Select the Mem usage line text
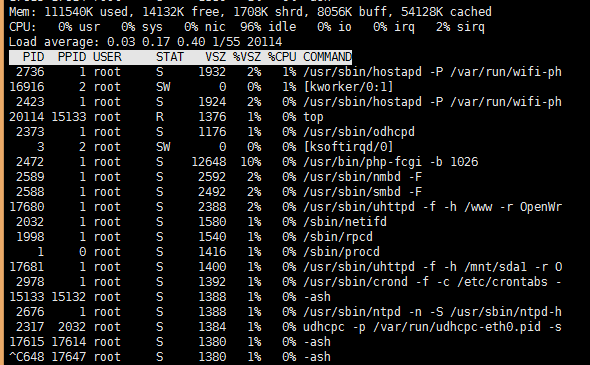The image size is (590, 365). coord(250,12)
